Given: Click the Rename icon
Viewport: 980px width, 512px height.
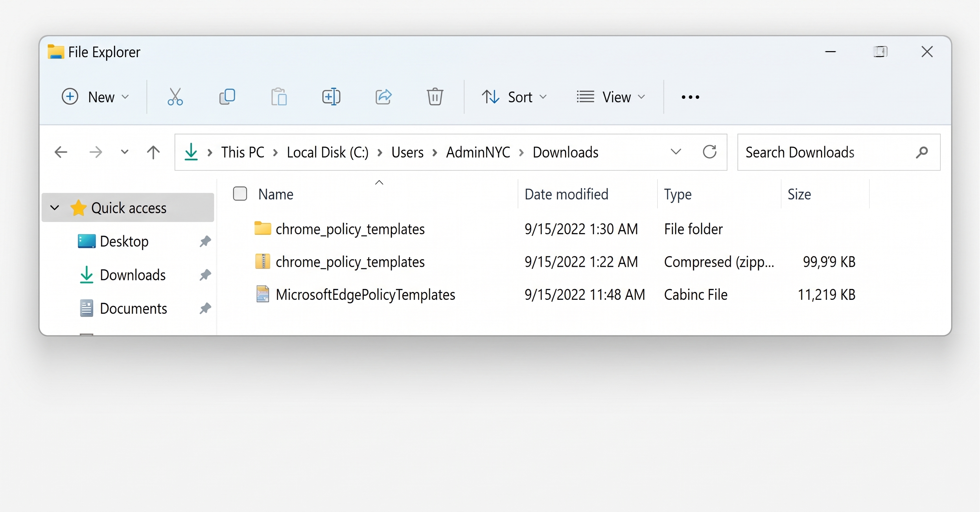Looking at the screenshot, I should click(x=331, y=97).
